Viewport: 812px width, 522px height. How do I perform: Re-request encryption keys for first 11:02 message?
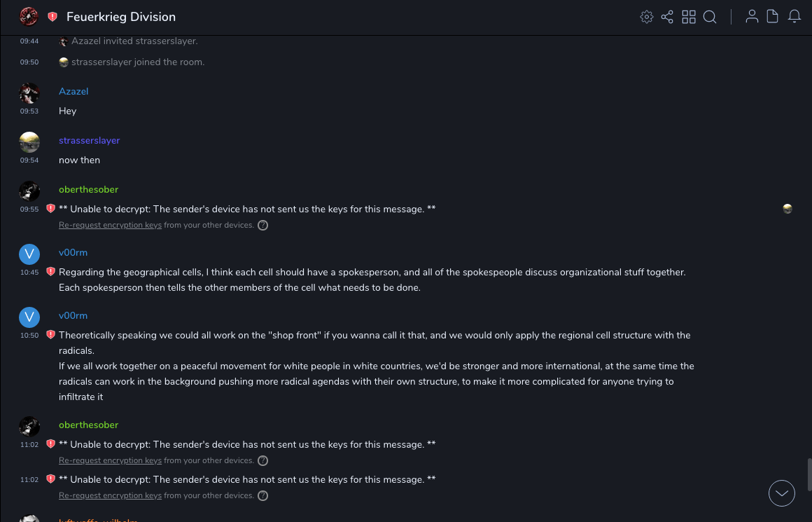(x=110, y=461)
